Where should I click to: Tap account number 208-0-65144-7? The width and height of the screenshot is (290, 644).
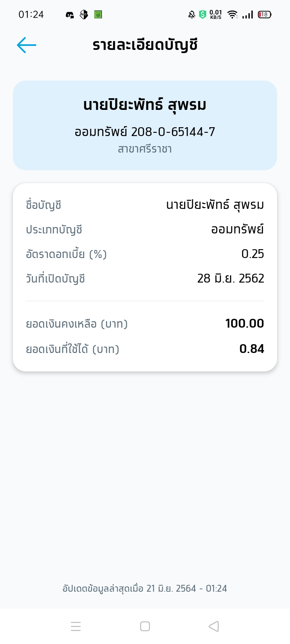(173, 132)
